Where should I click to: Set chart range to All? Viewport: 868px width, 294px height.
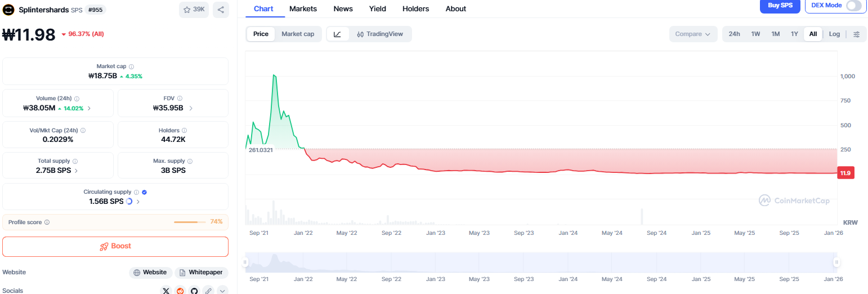tap(813, 34)
